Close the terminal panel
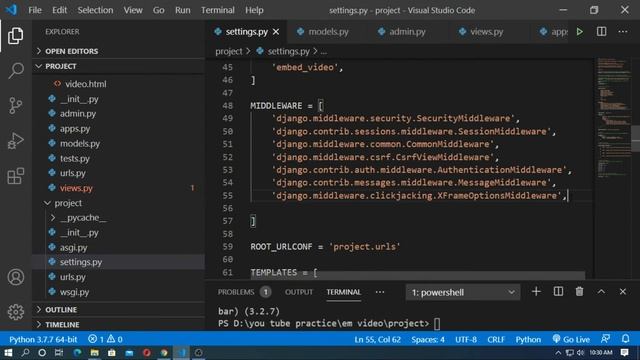The image size is (640, 360). coord(622,291)
